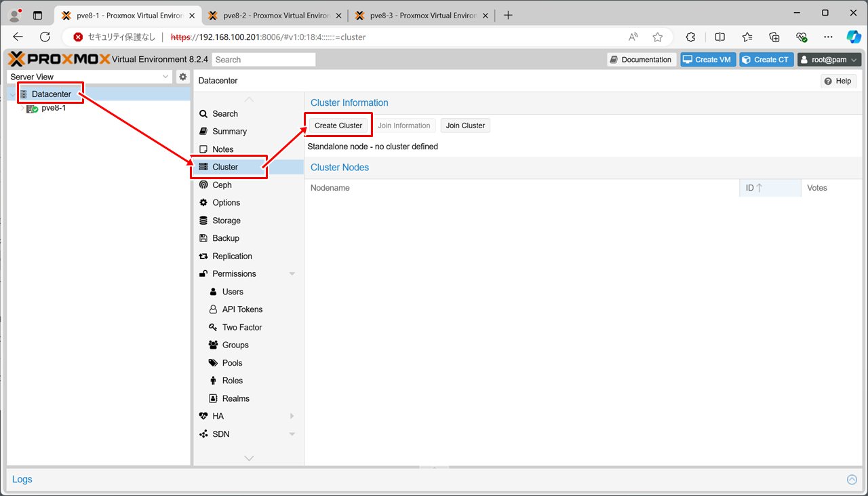Screen dimensions: 868x496
Task: Go to Backup settings
Action: pos(225,238)
